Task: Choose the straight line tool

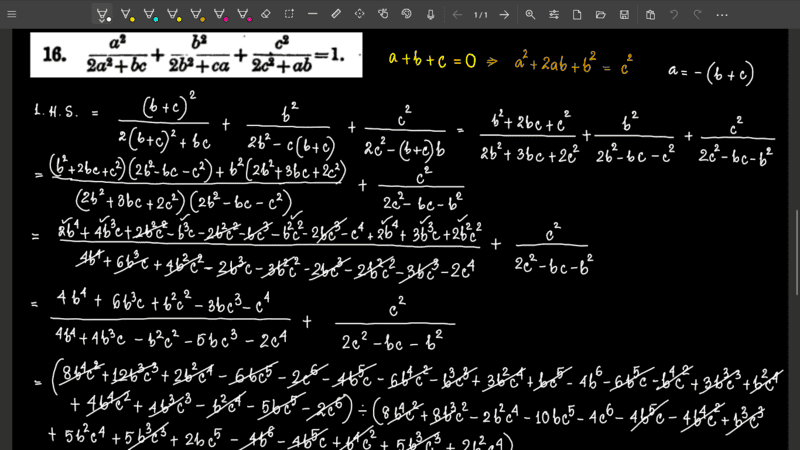Action: [313, 14]
